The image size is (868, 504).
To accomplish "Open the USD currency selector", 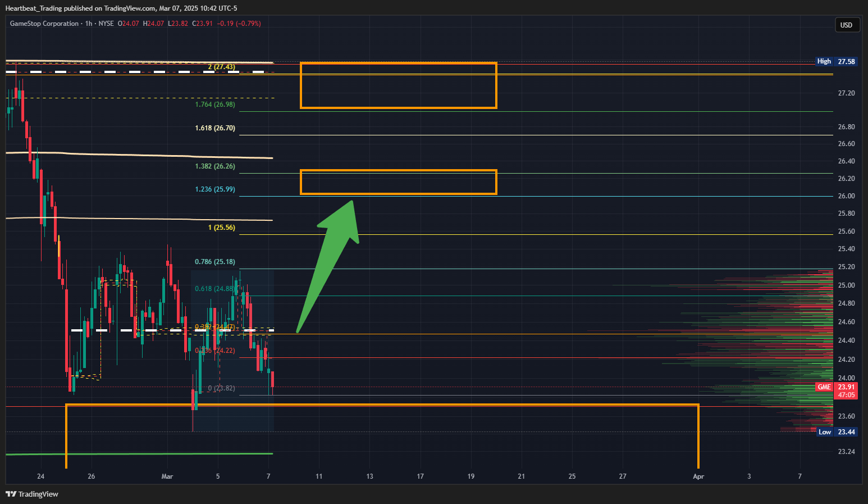I will pos(846,25).
